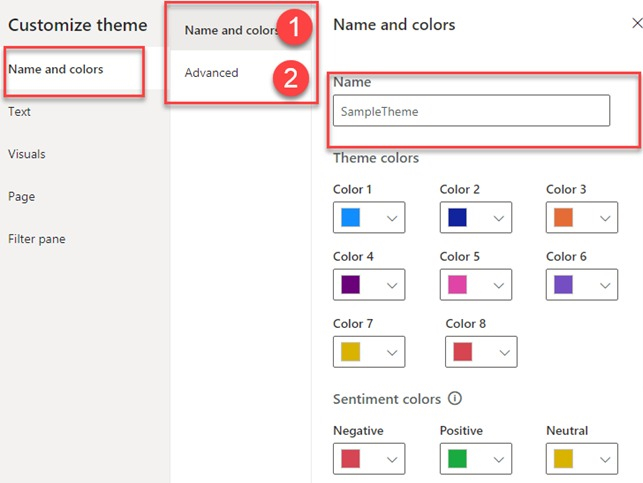
Task: Open the Filter pane category
Action: click(37, 239)
